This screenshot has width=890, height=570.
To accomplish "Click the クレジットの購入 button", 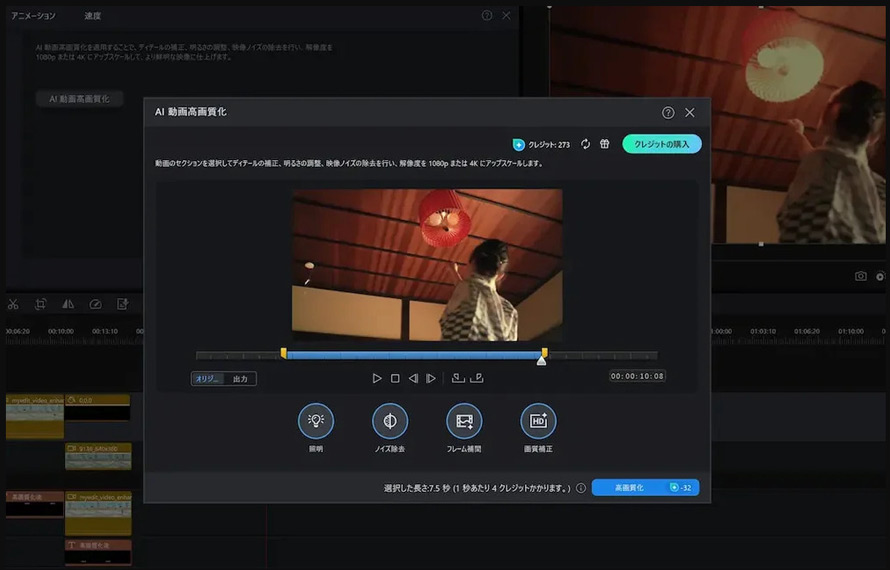I will pyautogui.click(x=662, y=144).
